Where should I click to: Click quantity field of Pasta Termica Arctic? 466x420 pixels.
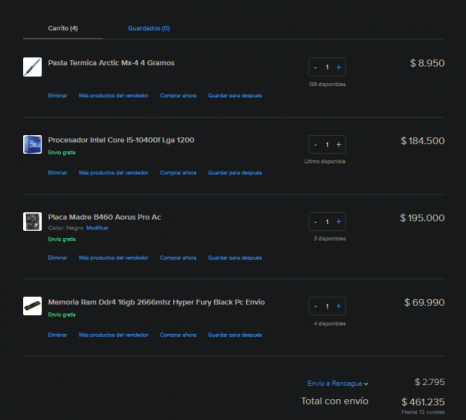click(x=327, y=67)
